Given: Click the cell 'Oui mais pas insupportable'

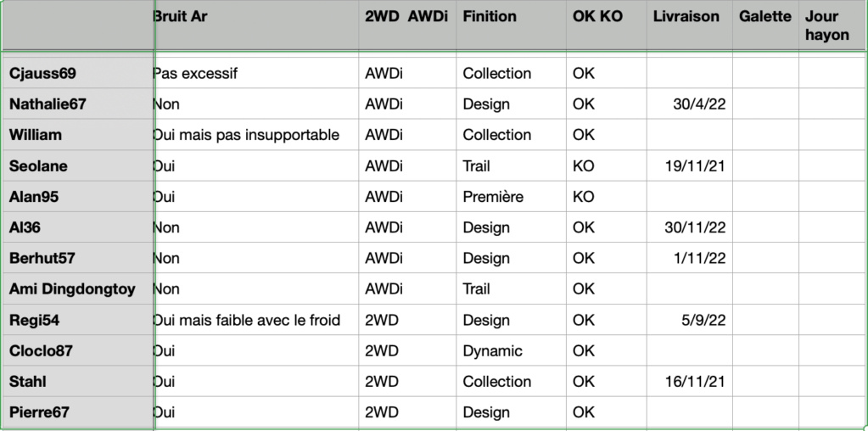Looking at the screenshot, I should coord(255,135).
